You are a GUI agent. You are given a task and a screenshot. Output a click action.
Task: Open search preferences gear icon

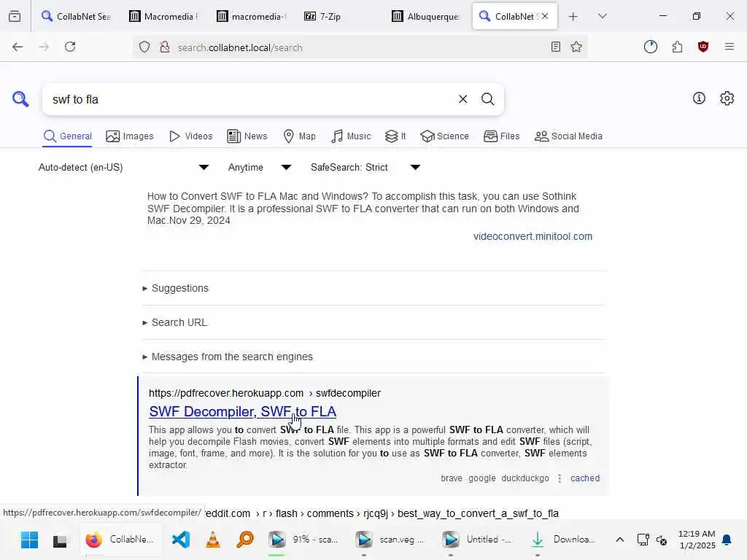[x=727, y=98]
